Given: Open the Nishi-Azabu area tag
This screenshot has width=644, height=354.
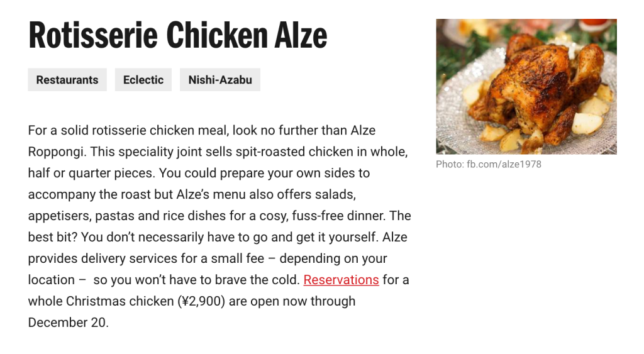Looking at the screenshot, I should [x=220, y=80].
